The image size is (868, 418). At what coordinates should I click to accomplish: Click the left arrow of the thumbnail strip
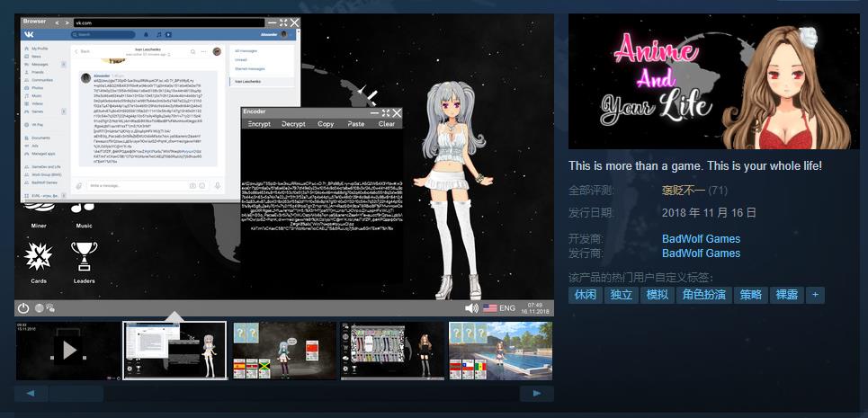pyautogui.click(x=30, y=394)
